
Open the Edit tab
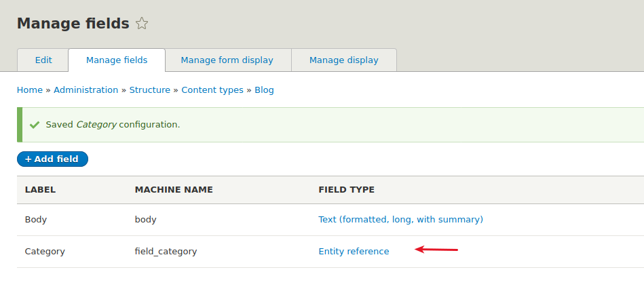(43, 60)
